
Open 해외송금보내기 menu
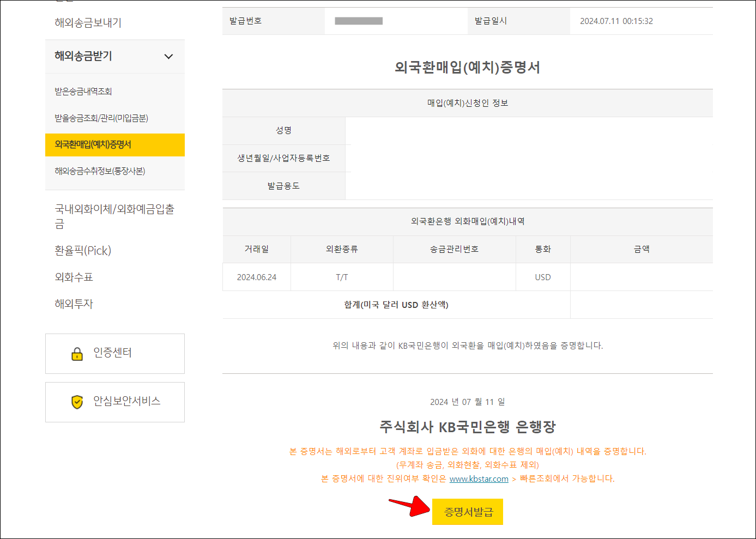88,23
